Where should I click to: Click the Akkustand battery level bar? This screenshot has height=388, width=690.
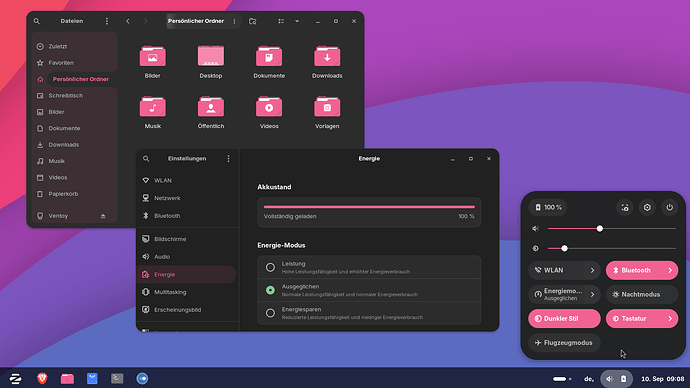369,207
